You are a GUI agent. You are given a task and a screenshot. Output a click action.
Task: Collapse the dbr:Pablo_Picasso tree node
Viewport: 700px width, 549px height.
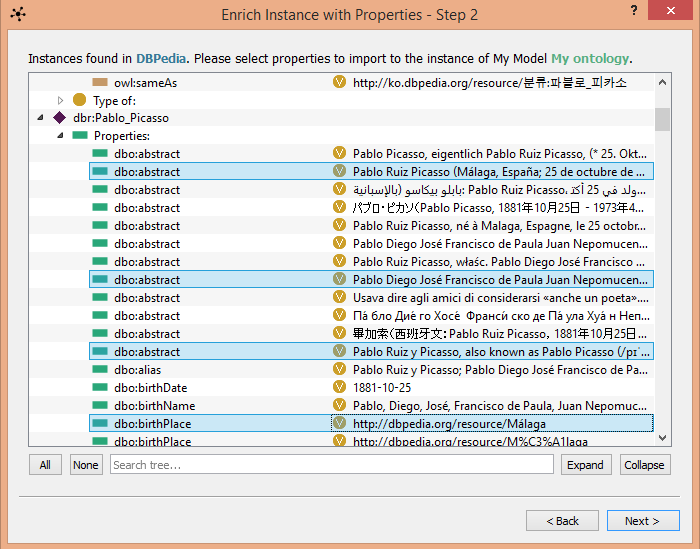41,118
